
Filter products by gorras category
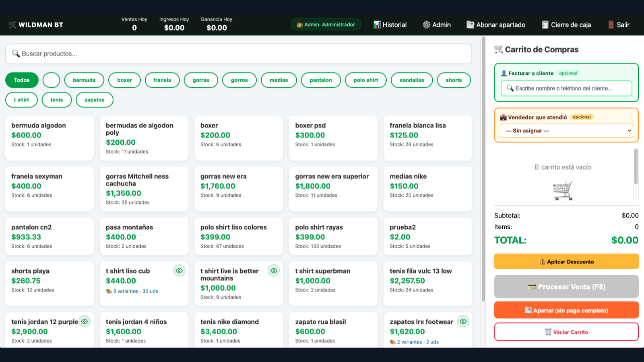(201, 80)
